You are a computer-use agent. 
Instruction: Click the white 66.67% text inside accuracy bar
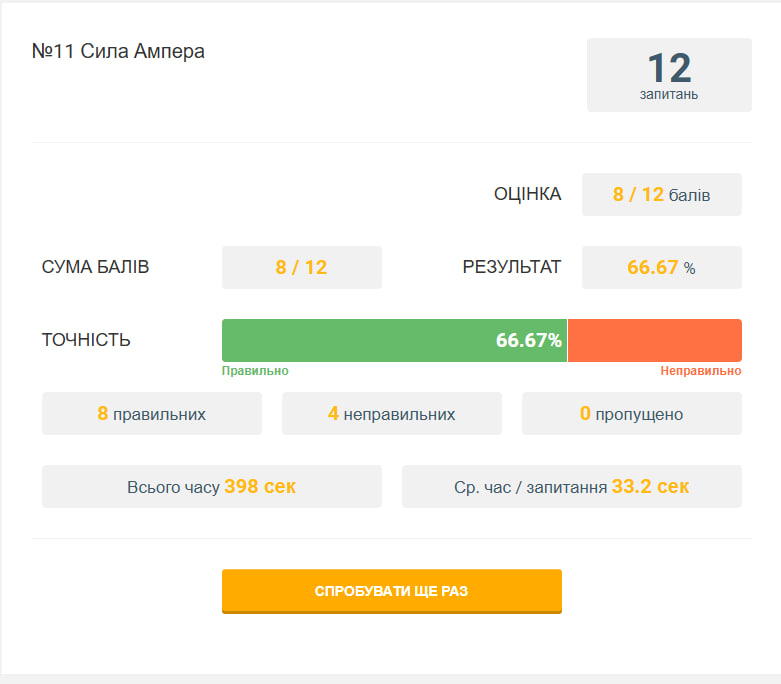(x=528, y=340)
